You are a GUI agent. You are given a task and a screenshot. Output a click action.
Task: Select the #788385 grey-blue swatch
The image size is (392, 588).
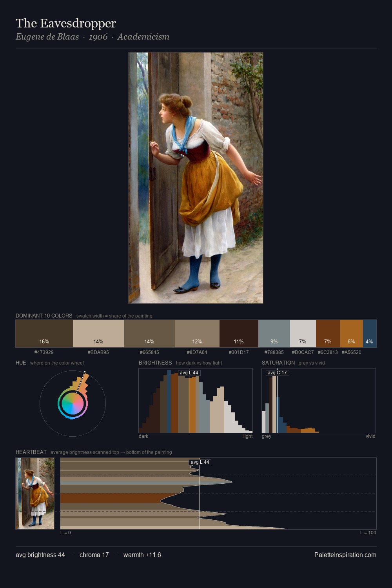(x=274, y=334)
